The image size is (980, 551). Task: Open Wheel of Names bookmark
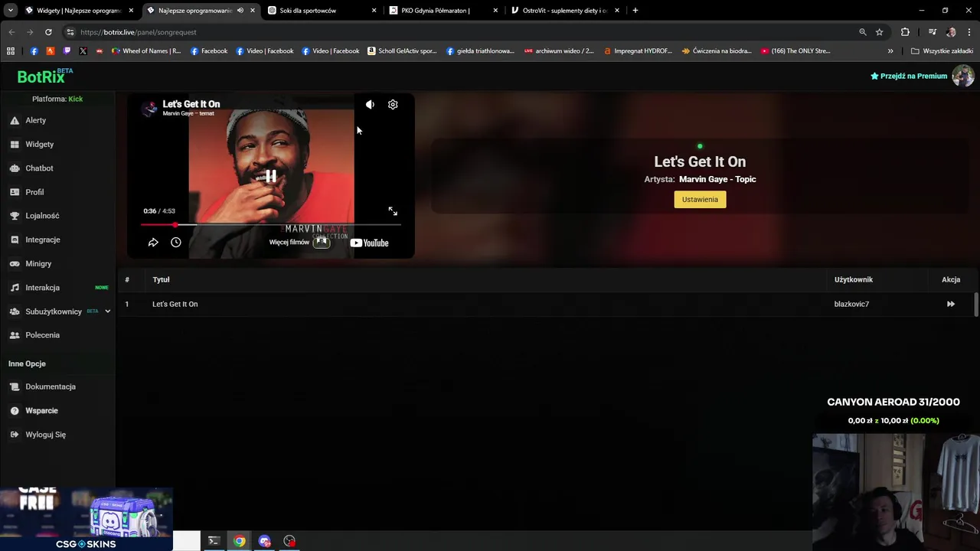coord(146,51)
